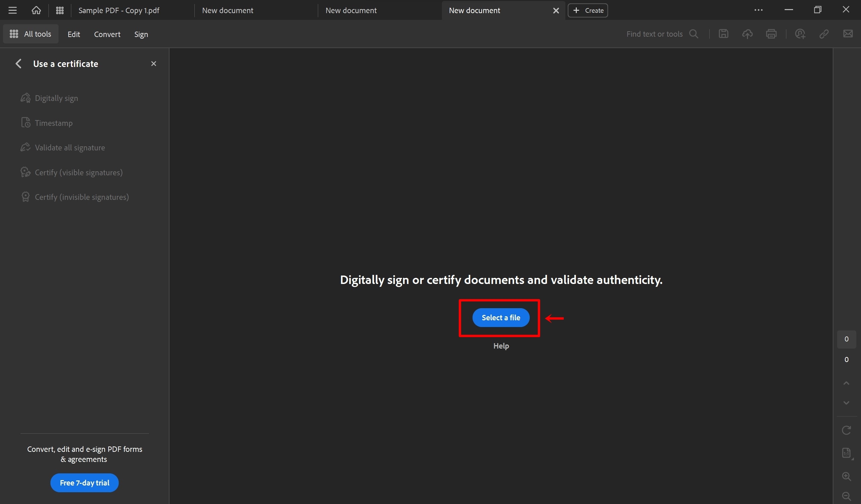Screen dimensions: 861x504
Task: Copy a shareable link to the file
Action: point(823,34)
